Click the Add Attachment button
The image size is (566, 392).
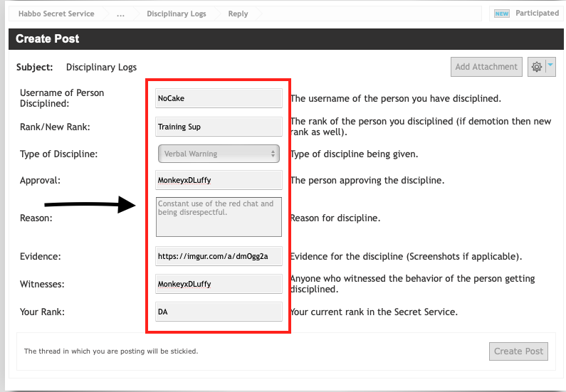coord(486,67)
